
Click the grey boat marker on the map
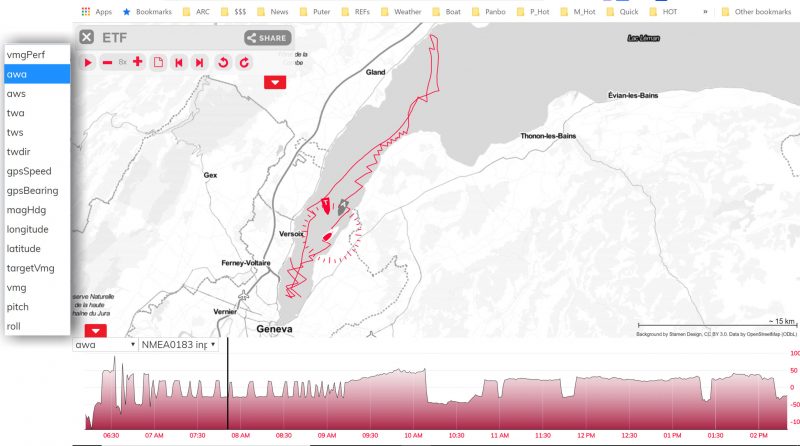342,207
